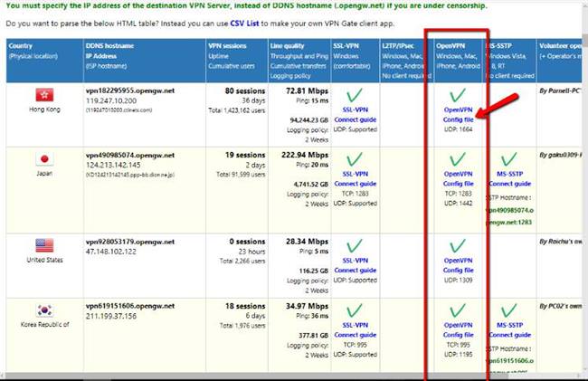Select IP address 119.247.10.200
Viewport: 588px width, 381px height.
[x=111, y=100]
